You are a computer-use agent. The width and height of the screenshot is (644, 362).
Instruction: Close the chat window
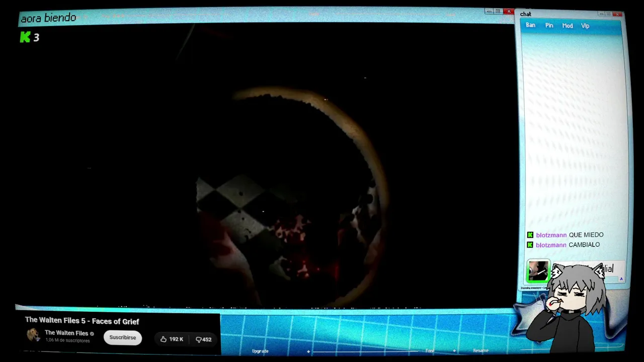coord(617,14)
